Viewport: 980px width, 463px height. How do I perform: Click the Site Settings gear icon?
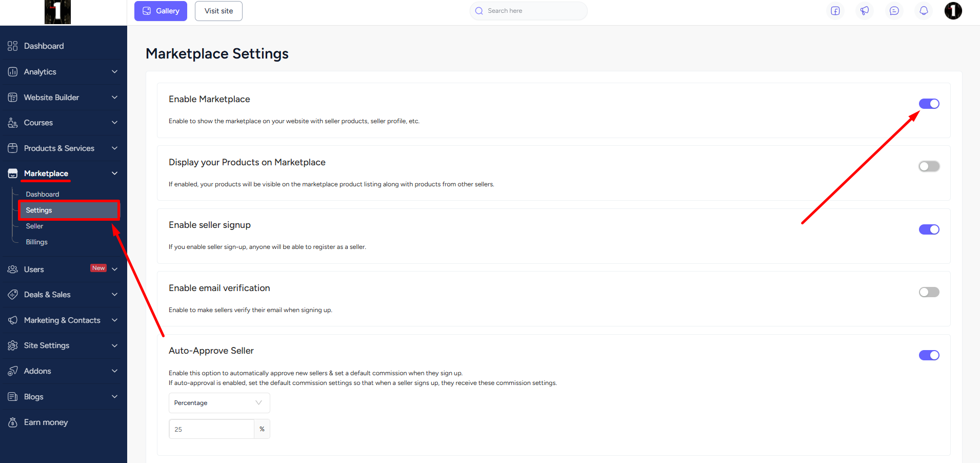(13, 345)
